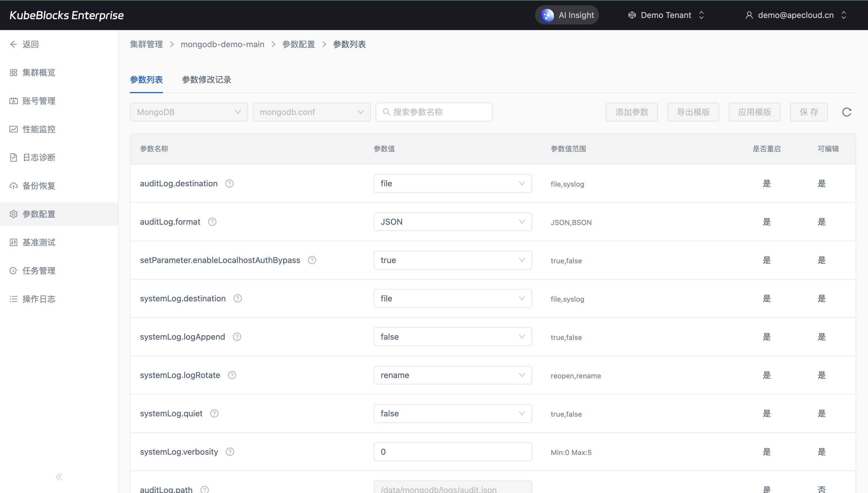Click the 添加参数 button

[632, 112]
